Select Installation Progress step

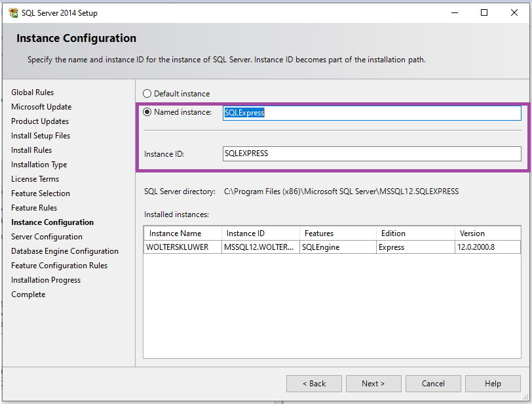click(46, 280)
